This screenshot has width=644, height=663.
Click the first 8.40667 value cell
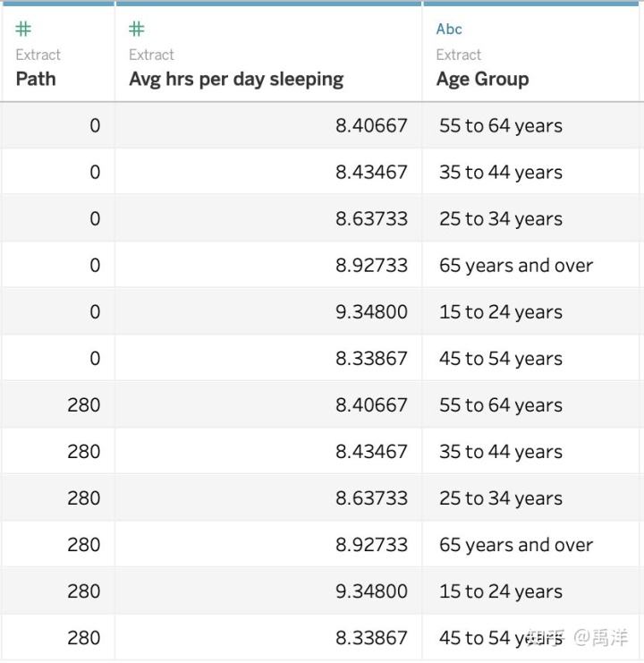371,126
